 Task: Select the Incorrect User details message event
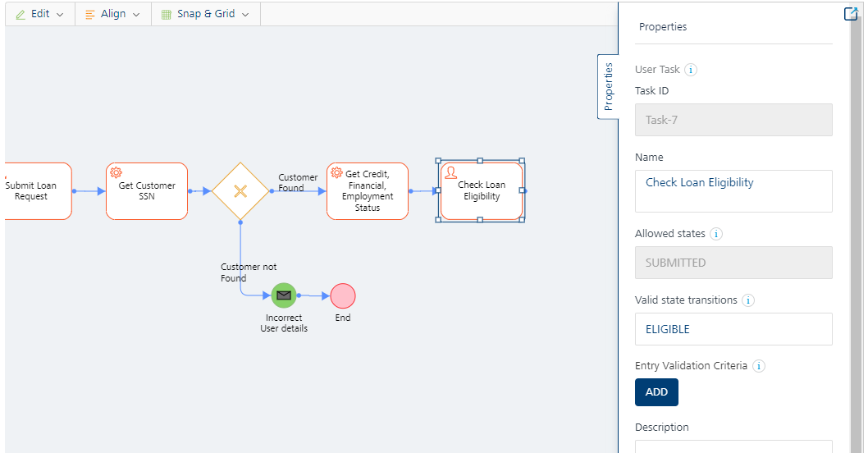coord(283,295)
